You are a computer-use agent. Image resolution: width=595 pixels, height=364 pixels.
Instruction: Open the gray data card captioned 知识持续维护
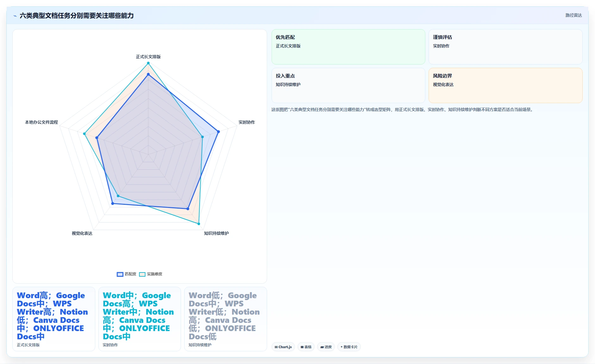pyautogui.click(x=226, y=319)
